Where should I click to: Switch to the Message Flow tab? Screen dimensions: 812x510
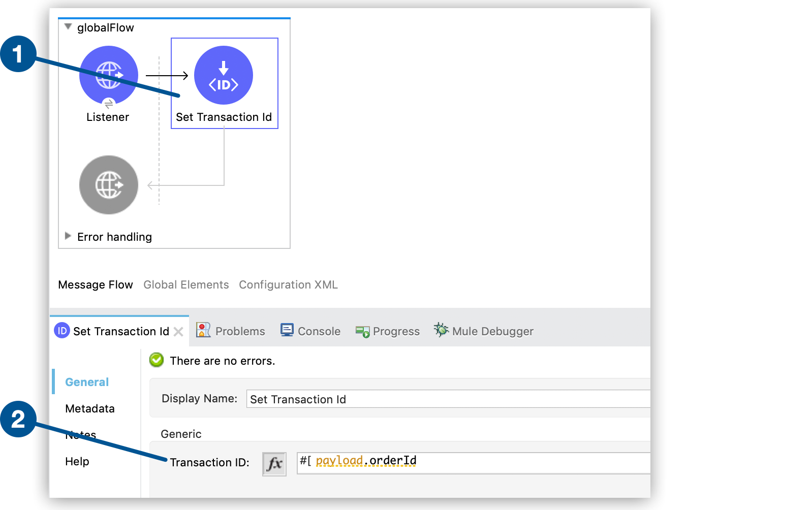(x=96, y=285)
